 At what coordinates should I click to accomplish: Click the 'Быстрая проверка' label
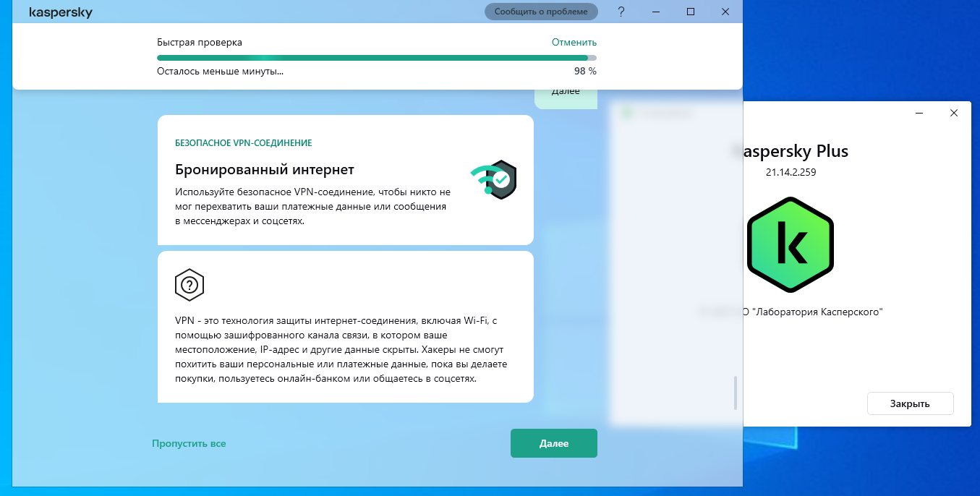200,42
